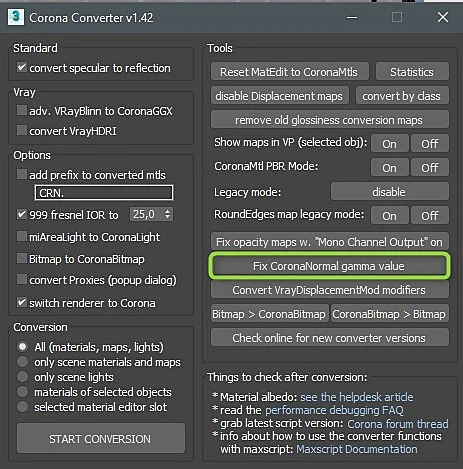Enable convert VrayHDRI option
463x469 pixels.
[x=22, y=130]
